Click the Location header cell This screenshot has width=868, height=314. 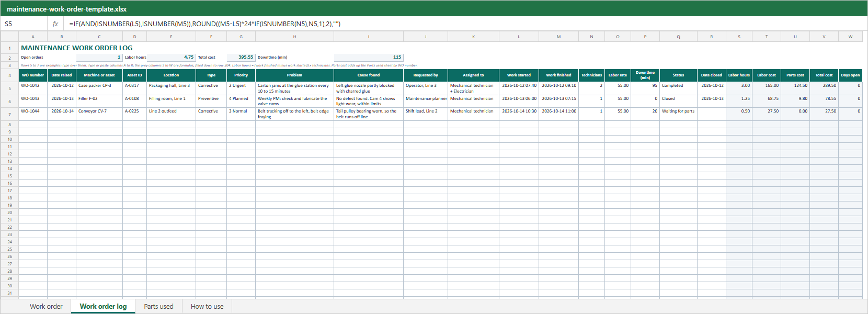click(171, 75)
